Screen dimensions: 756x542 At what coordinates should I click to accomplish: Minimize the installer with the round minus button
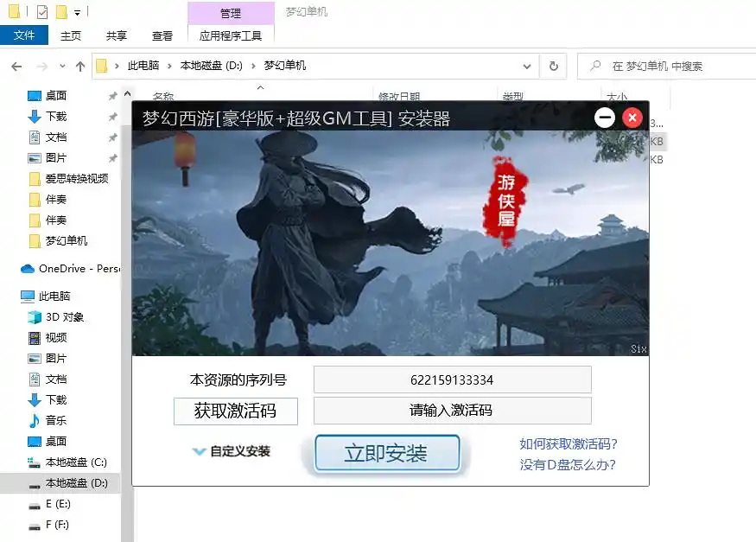[x=605, y=118]
